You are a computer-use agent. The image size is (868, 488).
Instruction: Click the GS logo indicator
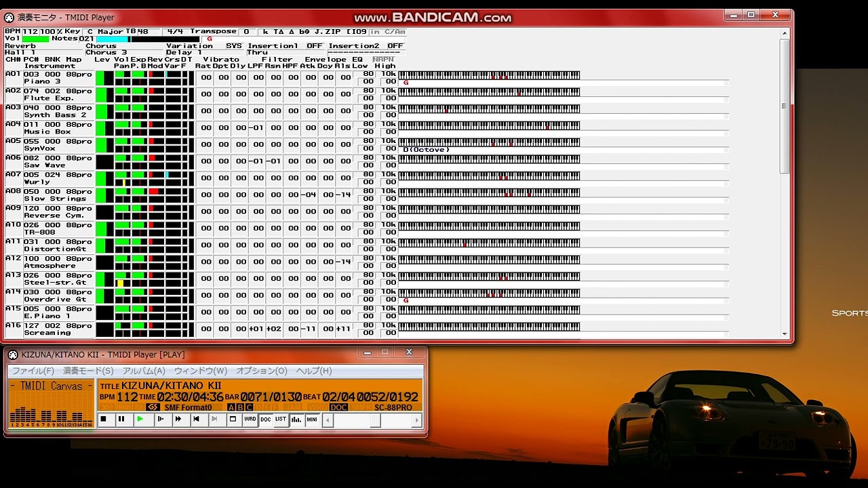tap(153, 407)
